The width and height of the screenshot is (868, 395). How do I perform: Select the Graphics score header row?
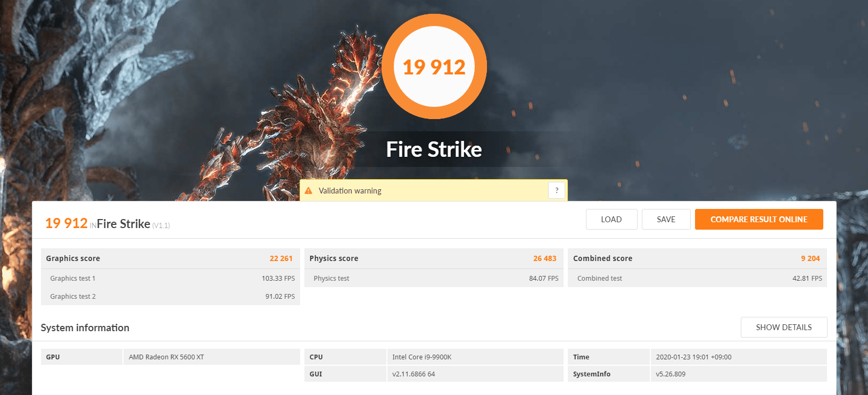point(170,258)
